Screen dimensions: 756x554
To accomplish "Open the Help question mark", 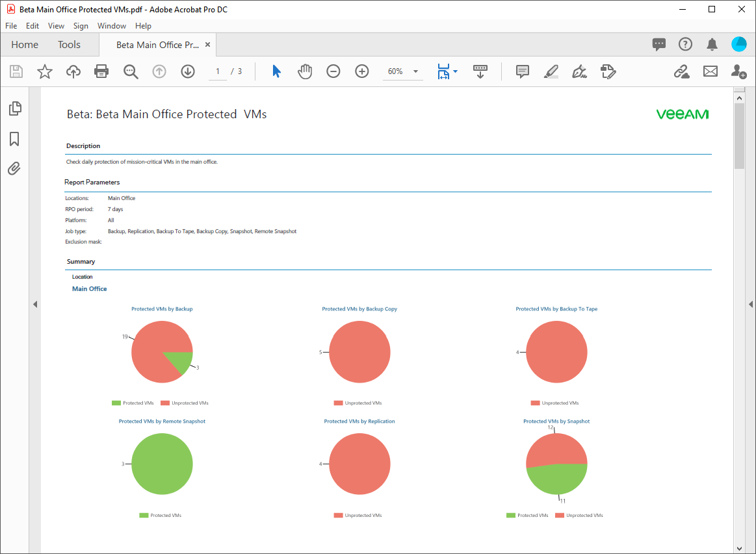I will tap(685, 44).
